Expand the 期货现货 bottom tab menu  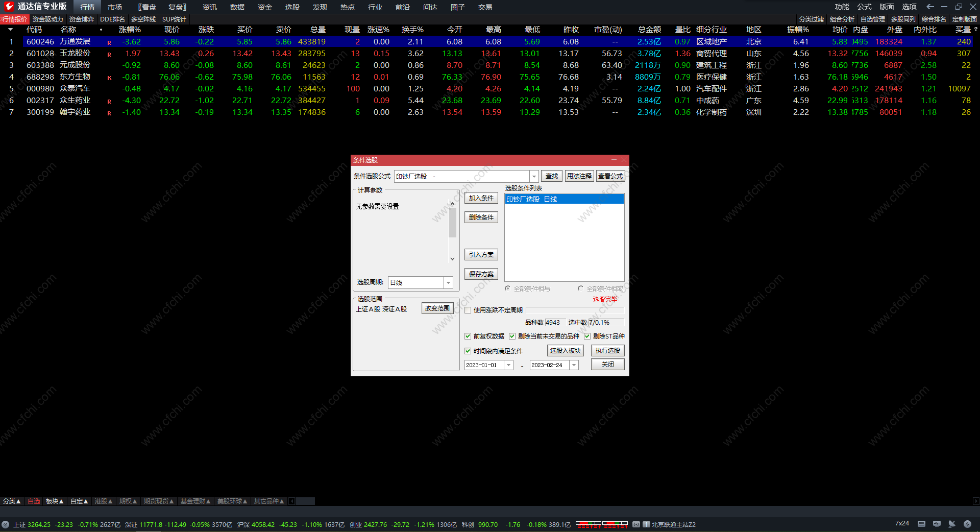pyautogui.click(x=159, y=501)
